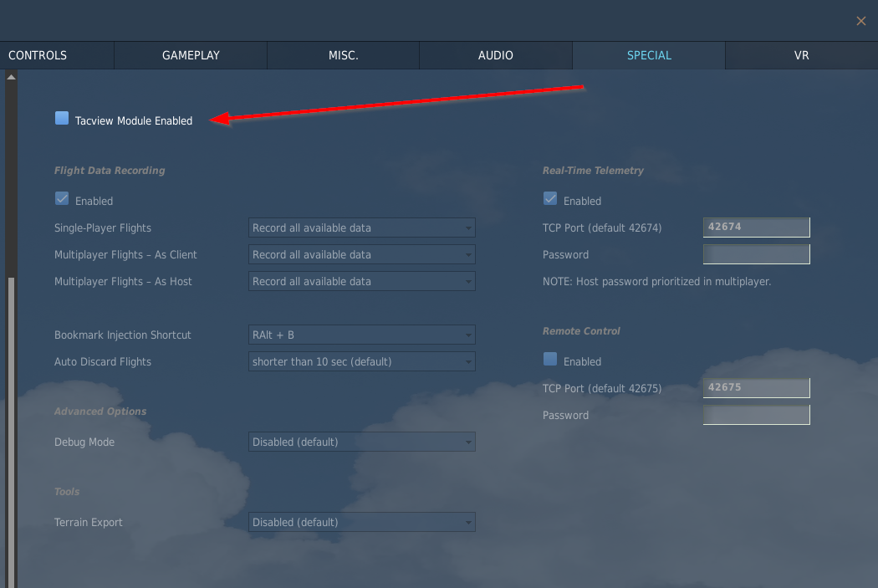The width and height of the screenshot is (878, 588).
Task: Switch to the MISC. tab
Action: click(x=343, y=55)
